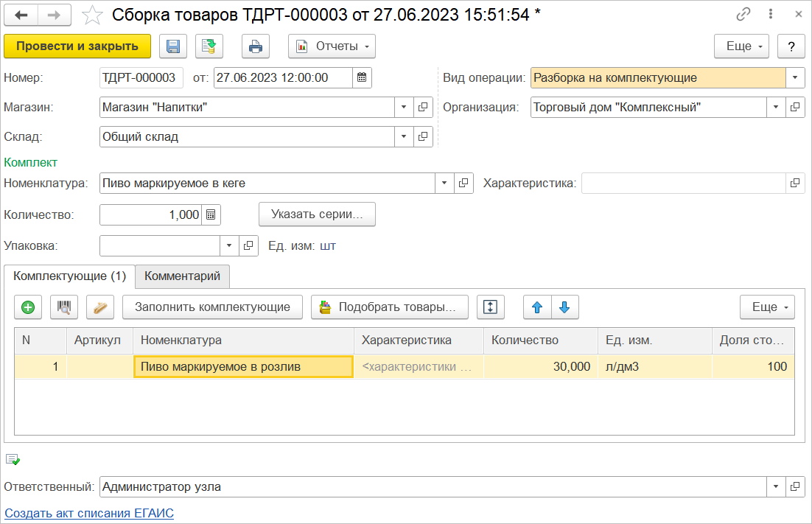Move row down with blue arrow

pos(564,307)
